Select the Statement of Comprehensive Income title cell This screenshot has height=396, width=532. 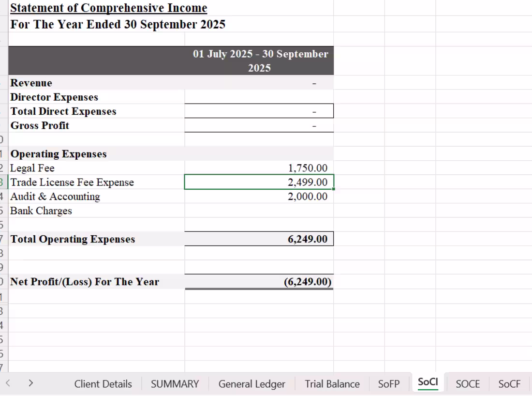point(108,8)
